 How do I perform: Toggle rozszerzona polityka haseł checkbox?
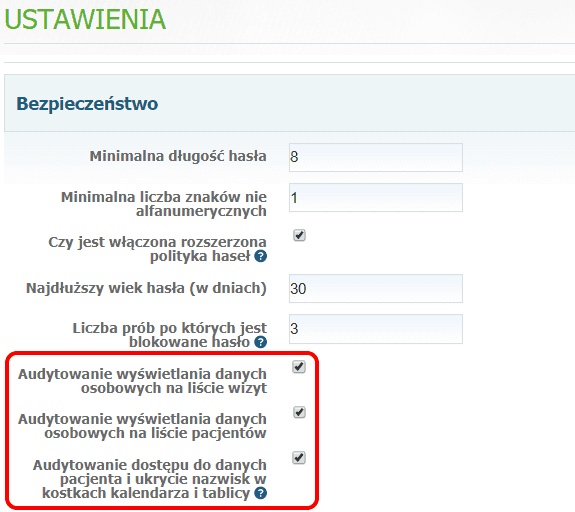coord(299,235)
